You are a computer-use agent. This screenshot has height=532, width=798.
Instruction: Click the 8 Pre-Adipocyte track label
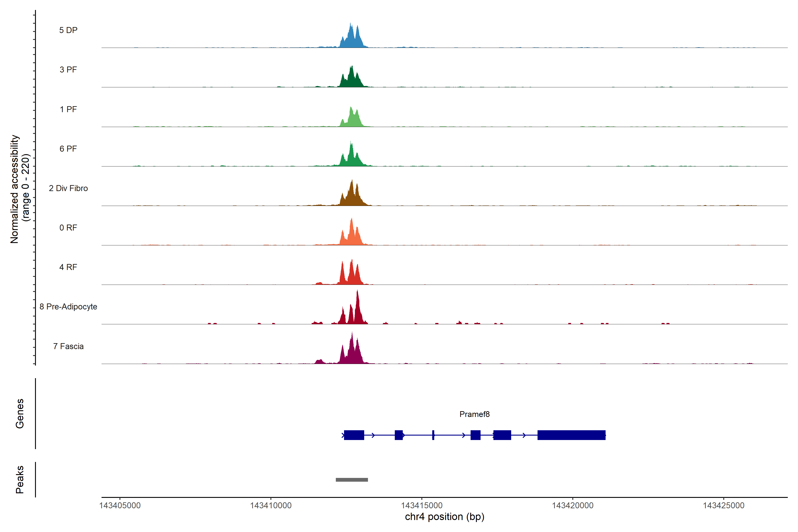click(x=68, y=307)
